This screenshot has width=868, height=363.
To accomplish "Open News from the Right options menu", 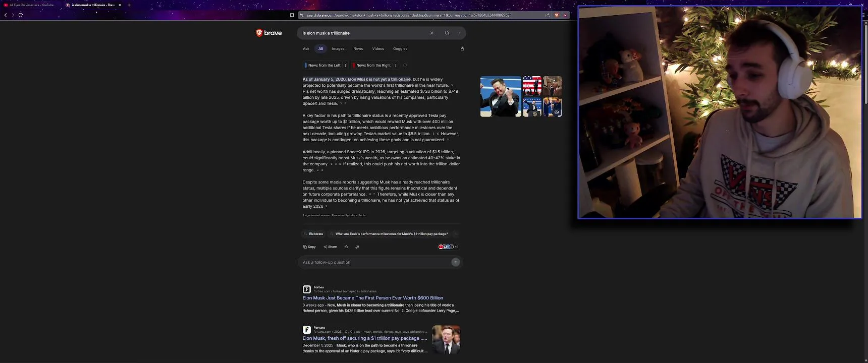I will [x=396, y=66].
